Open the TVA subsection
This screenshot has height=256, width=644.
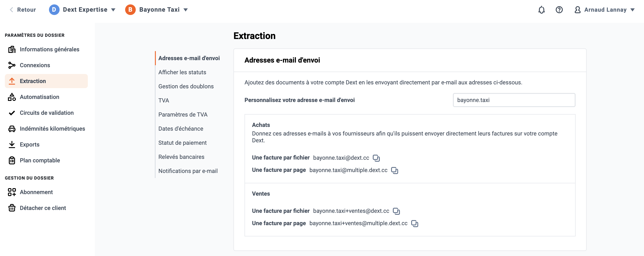[164, 100]
